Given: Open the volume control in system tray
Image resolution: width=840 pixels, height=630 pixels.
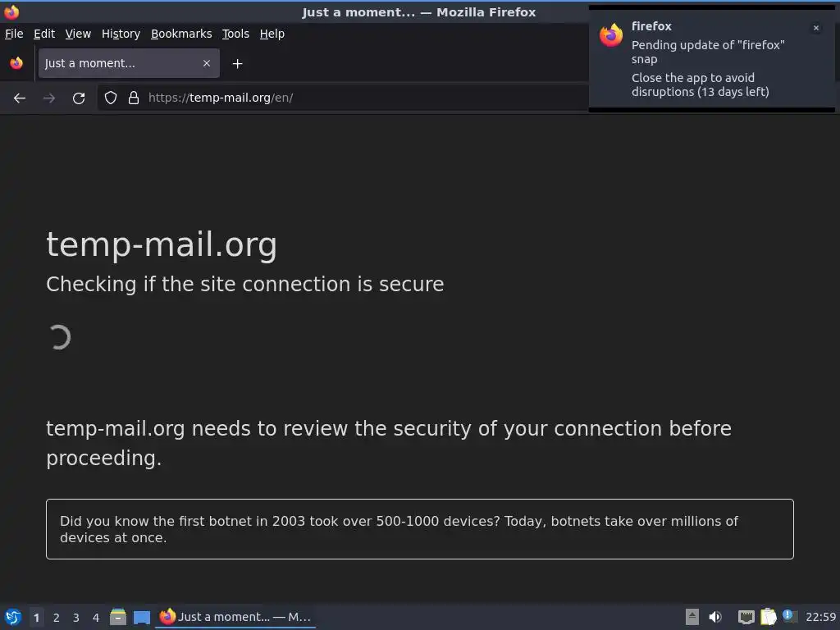Looking at the screenshot, I should [715, 617].
